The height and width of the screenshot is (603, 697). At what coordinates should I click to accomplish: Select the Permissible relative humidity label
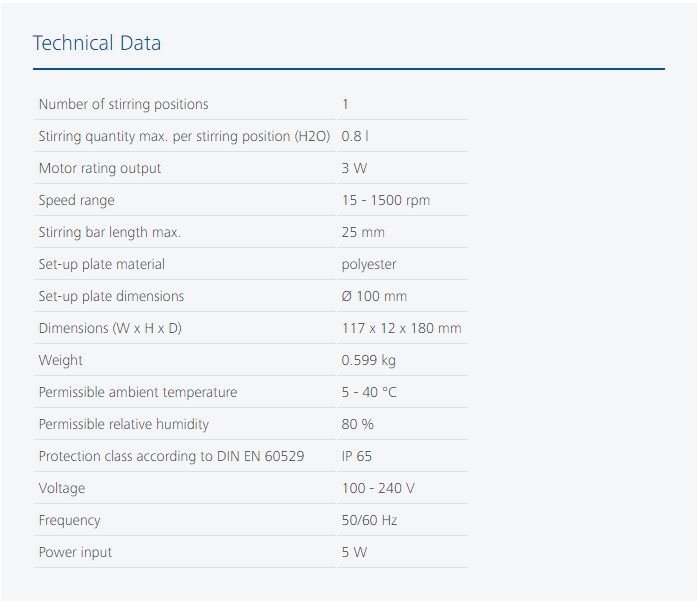(124, 424)
